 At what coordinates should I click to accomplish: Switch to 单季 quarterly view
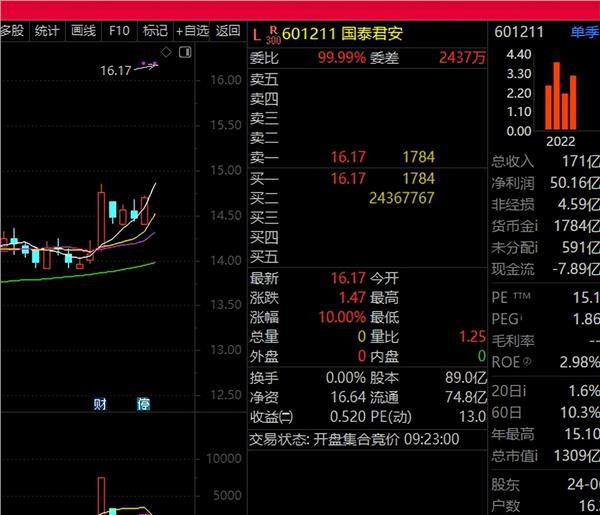(x=585, y=32)
